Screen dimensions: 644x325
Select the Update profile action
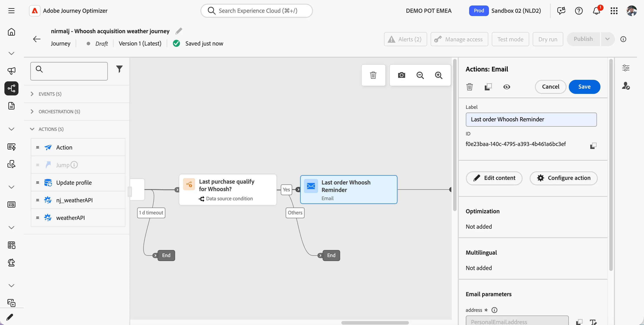tap(78, 183)
